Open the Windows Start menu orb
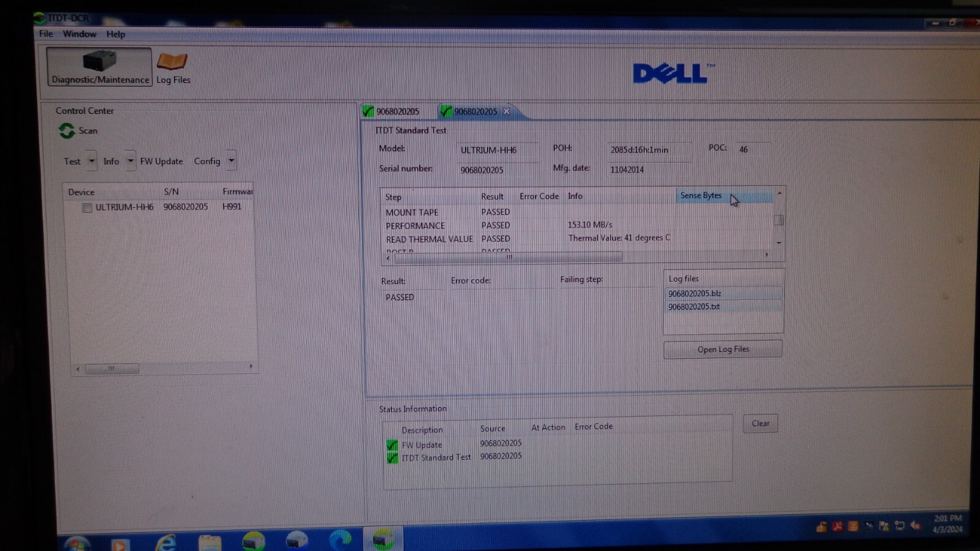The image size is (980, 551). point(77,542)
